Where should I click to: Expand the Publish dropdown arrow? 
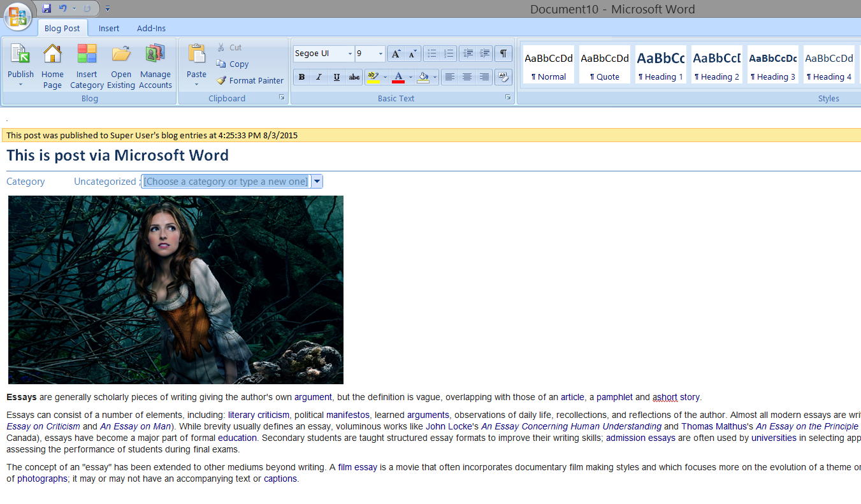[21, 85]
